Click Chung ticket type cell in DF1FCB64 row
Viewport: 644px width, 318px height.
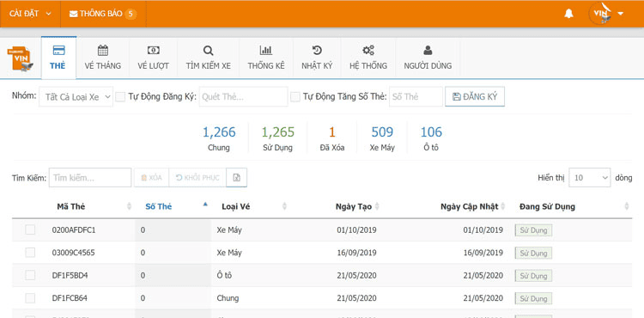point(228,298)
